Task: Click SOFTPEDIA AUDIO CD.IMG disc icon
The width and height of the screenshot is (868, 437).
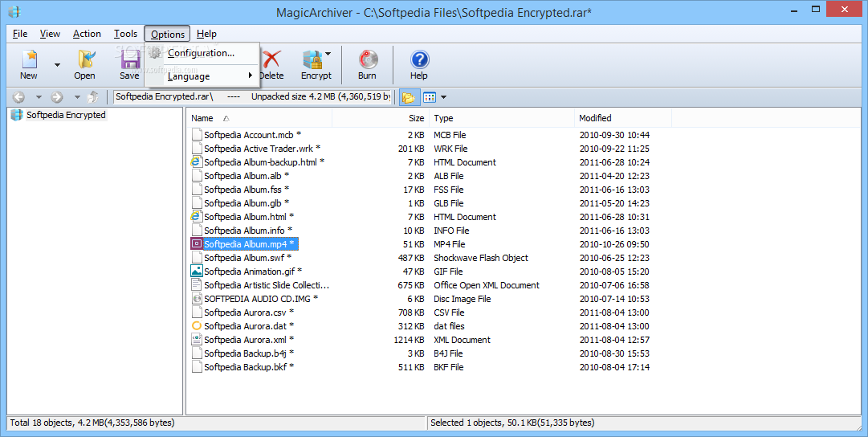Action: tap(197, 299)
